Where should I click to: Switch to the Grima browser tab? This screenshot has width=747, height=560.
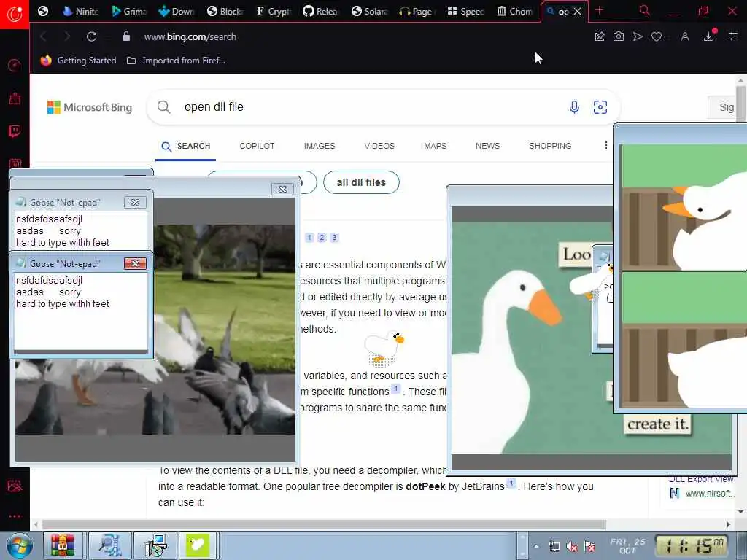click(x=129, y=11)
